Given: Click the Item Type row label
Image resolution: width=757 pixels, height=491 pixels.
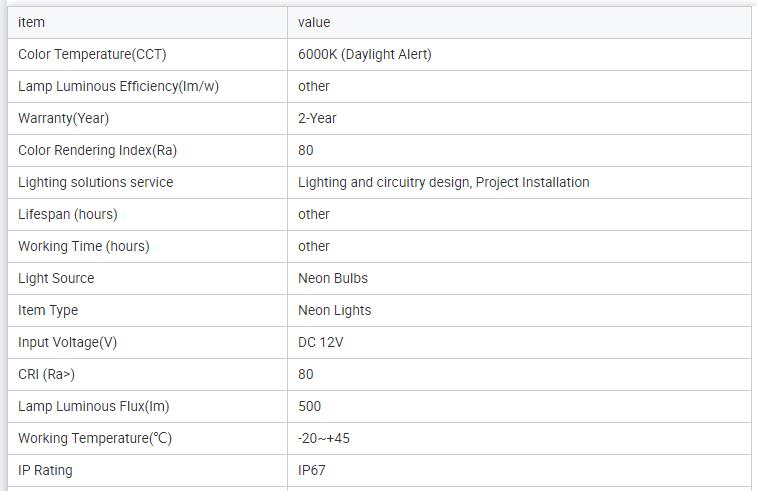Looking at the screenshot, I should point(48,310).
